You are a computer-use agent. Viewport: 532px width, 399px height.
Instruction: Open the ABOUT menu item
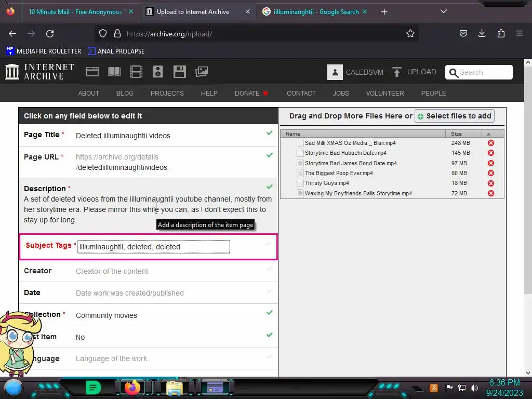pyautogui.click(x=89, y=94)
